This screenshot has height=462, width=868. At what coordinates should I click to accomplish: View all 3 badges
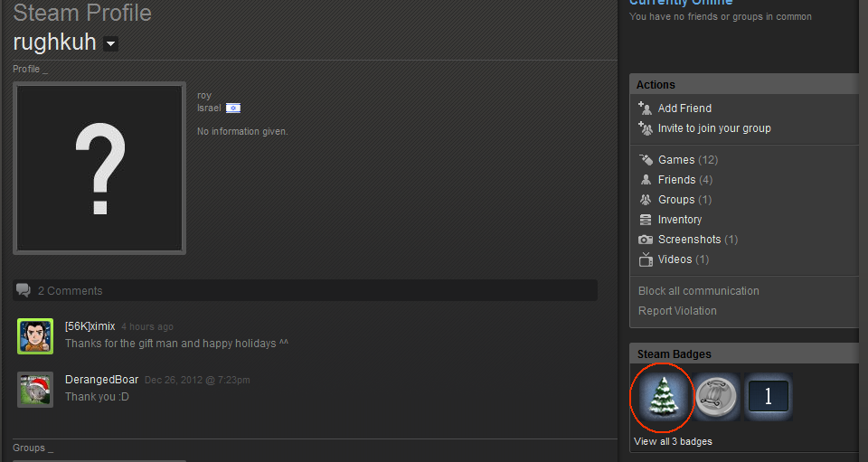coord(673,441)
